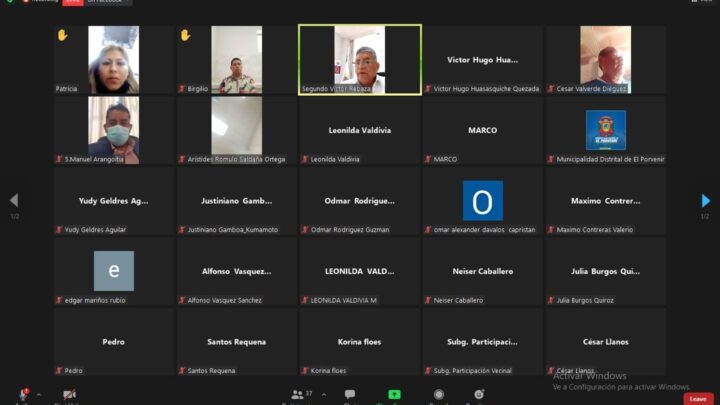This screenshot has height=405, width=720.
Task: Click the 'Alfonso Vasquez...' tile name
Action: (x=237, y=271)
